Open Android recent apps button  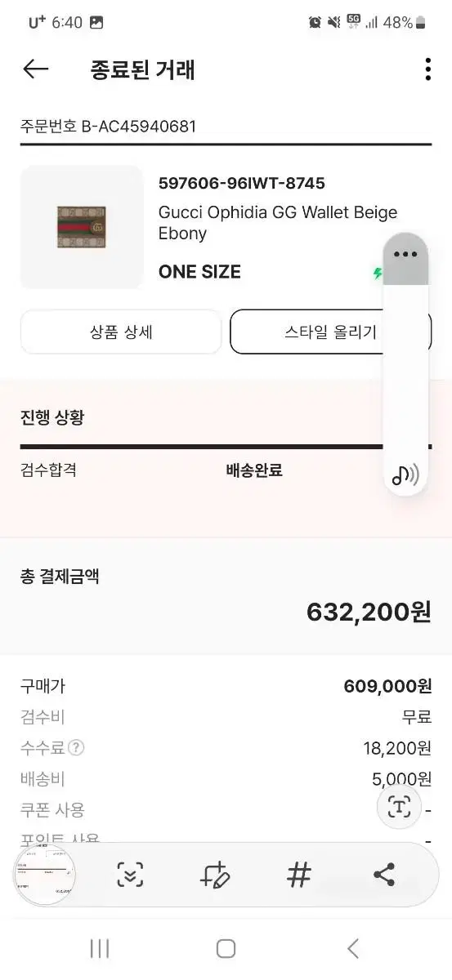100,948
